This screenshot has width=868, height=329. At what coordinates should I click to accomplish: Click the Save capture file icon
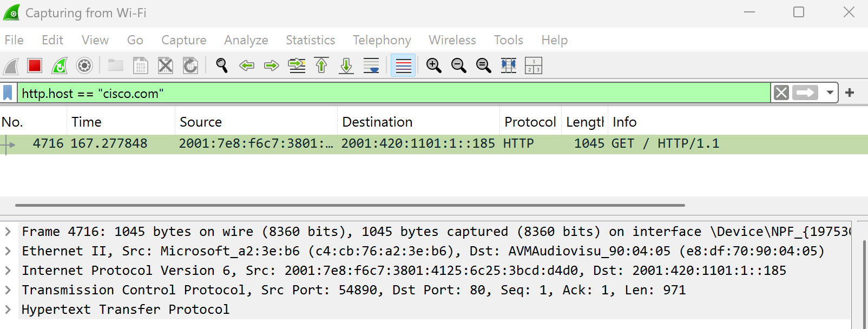point(141,66)
